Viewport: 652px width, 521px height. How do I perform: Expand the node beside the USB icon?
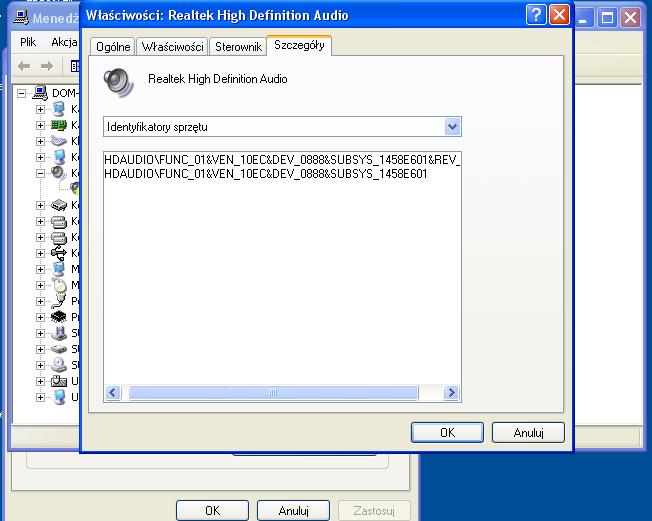pos(40,253)
